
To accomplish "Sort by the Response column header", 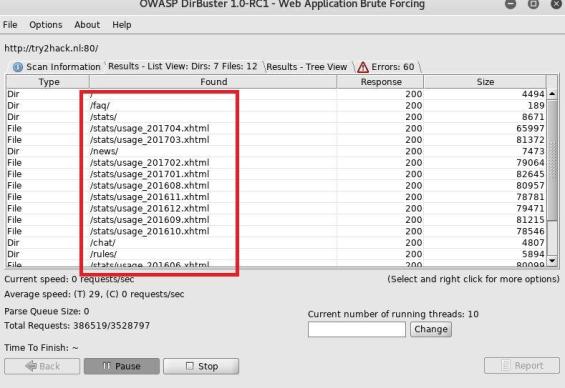I will pos(381,82).
